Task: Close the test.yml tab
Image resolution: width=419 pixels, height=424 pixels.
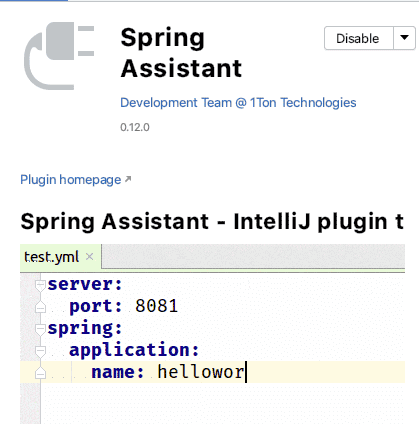Action: (x=89, y=256)
